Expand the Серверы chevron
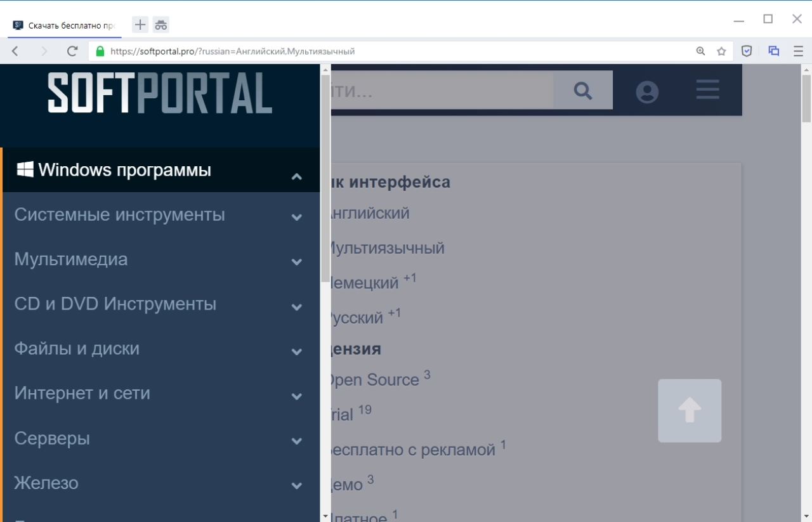Screen dimensions: 812x522 coord(297,441)
